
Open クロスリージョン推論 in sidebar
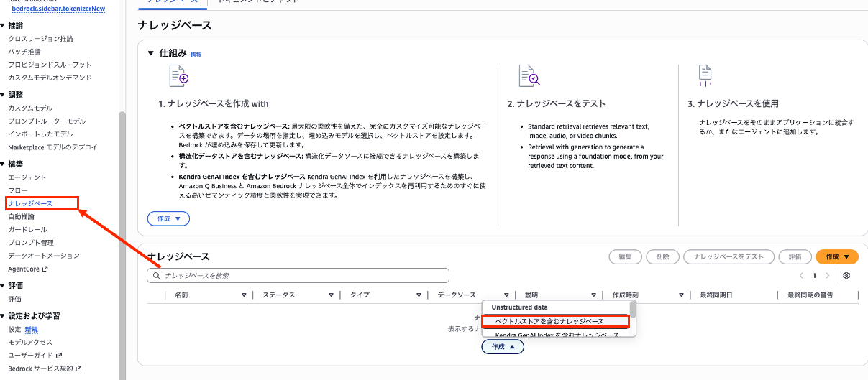tap(40, 39)
